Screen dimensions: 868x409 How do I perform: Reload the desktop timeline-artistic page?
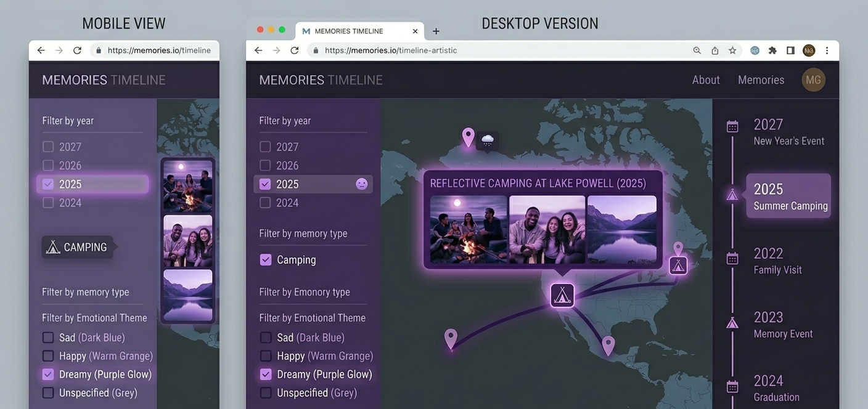pos(295,51)
